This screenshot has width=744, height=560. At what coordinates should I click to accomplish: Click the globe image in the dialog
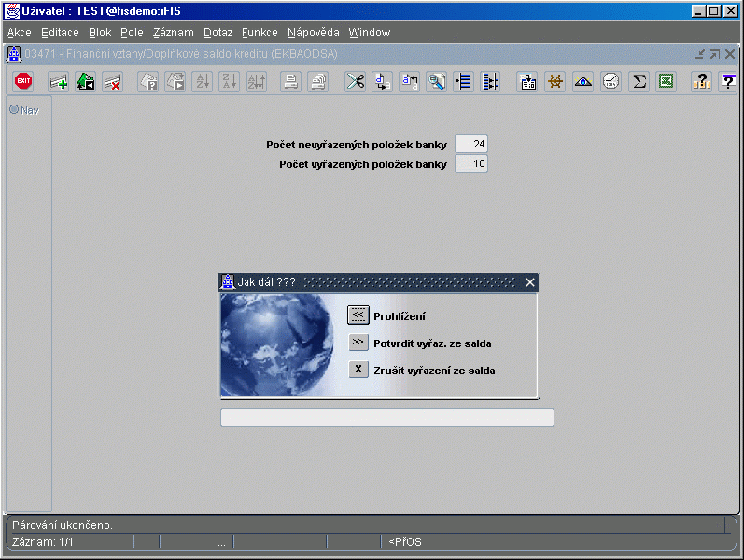277,345
